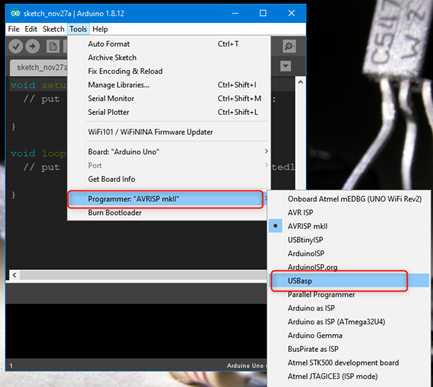Open the Sketch menu
This screenshot has width=433, height=387.
pyautogui.click(x=53, y=29)
